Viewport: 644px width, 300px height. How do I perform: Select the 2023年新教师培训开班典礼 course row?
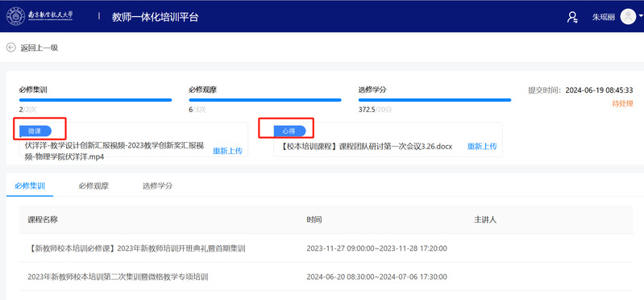326,248
